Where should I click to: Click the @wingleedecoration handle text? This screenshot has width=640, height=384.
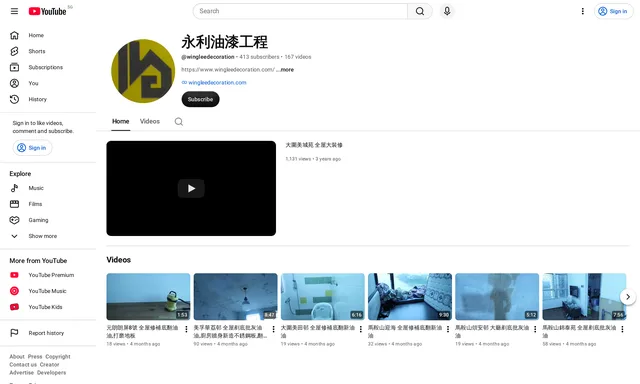pyautogui.click(x=208, y=57)
